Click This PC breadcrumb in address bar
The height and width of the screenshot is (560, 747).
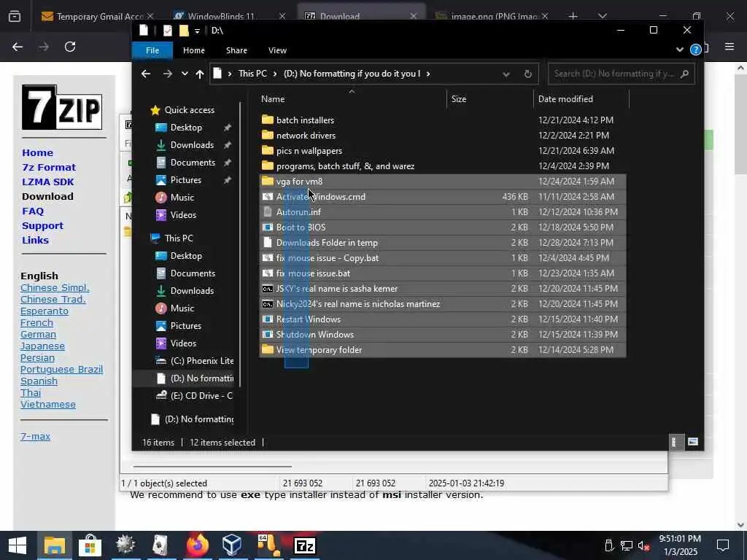click(252, 74)
